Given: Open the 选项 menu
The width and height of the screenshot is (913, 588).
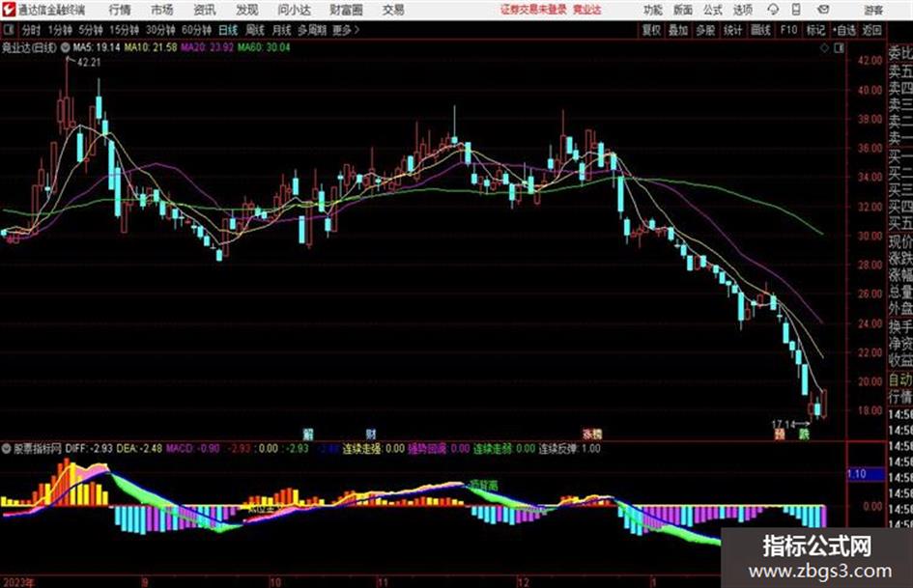Looking at the screenshot, I should 743,10.
